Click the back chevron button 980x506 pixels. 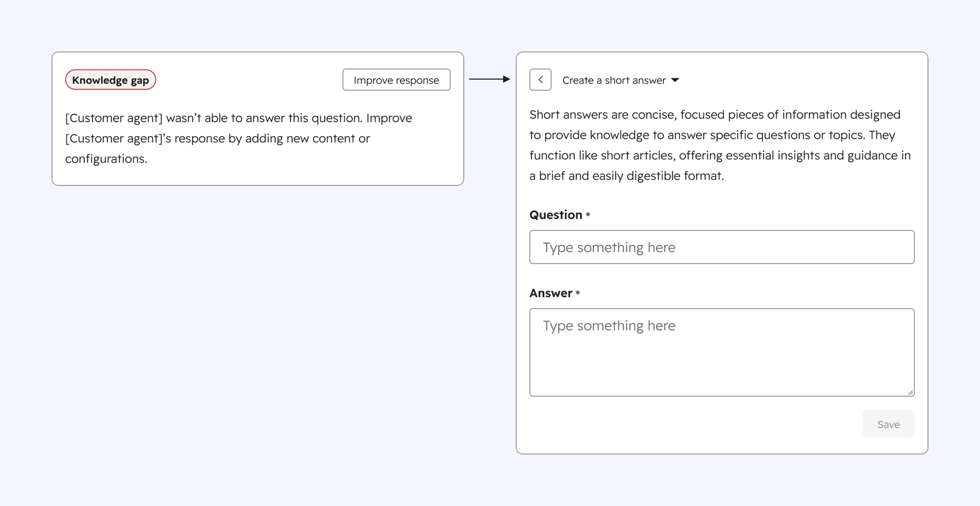[540, 80]
